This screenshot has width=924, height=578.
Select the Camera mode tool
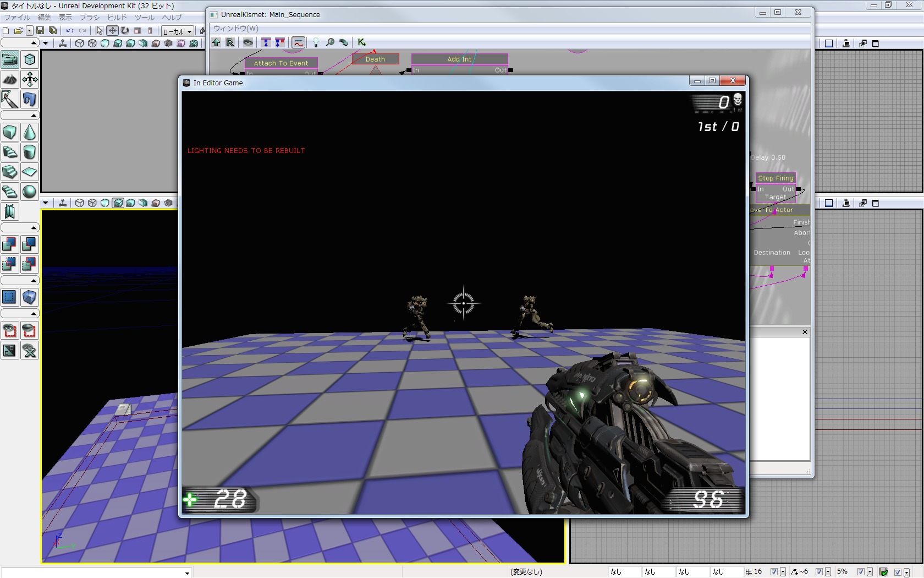pyautogui.click(x=10, y=59)
